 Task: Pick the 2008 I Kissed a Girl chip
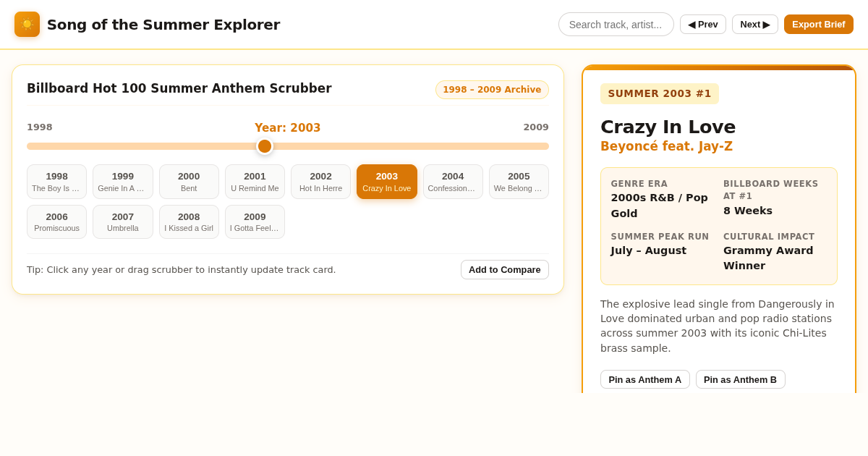pos(189,222)
